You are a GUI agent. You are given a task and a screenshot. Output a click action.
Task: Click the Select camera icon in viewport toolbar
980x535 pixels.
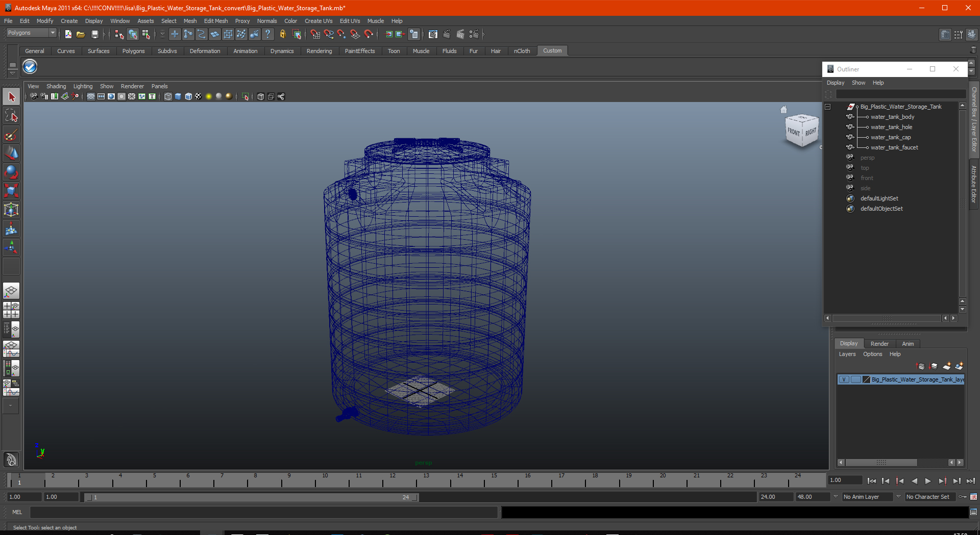click(x=34, y=96)
